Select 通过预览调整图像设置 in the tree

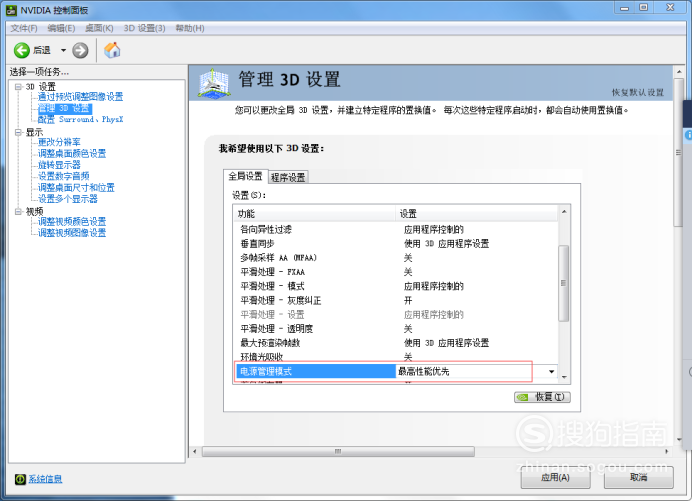click(x=80, y=97)
